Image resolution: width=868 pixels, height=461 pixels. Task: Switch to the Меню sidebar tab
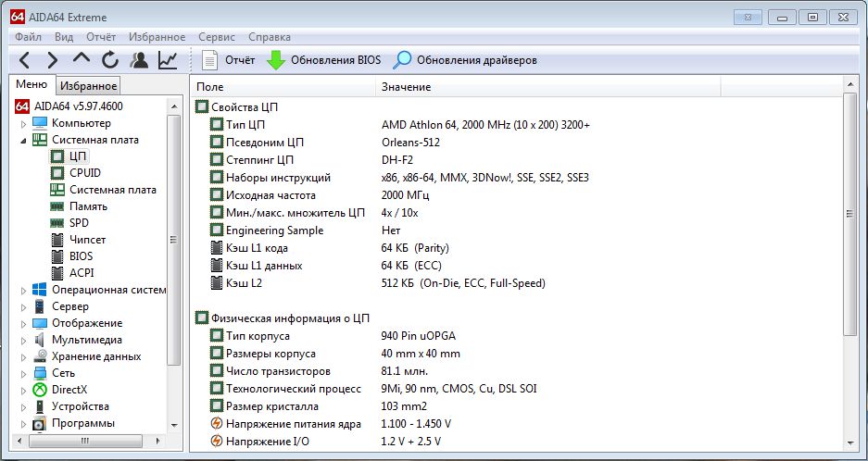click(x=31, y=84)
